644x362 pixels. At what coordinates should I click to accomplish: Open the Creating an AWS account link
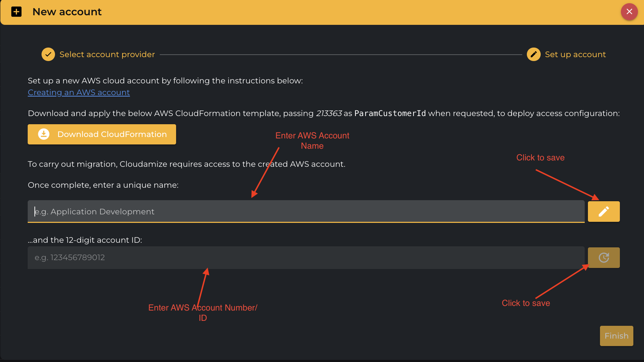pos(79,92)
